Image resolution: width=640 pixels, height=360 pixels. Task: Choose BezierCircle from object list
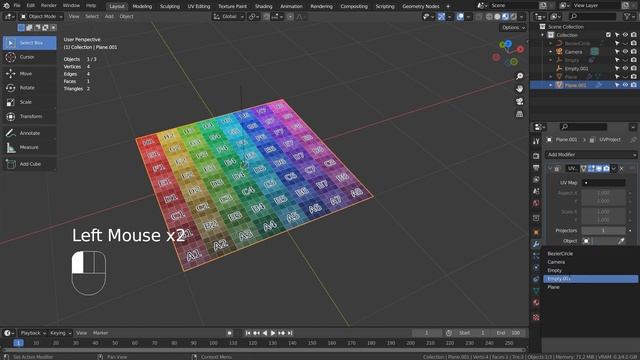pyautogui.click(x=590, y=253)
